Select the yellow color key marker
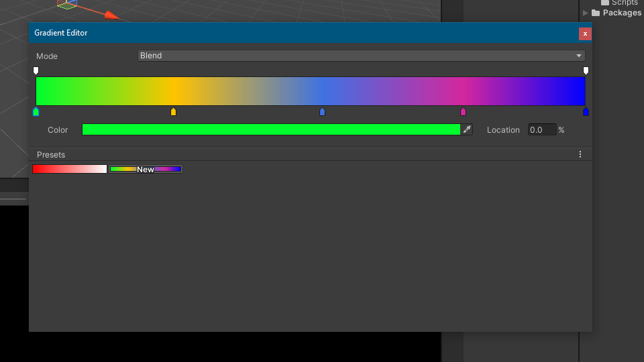Image resolution: width=644 pixels, height=362 pixels. coord(174,112)
